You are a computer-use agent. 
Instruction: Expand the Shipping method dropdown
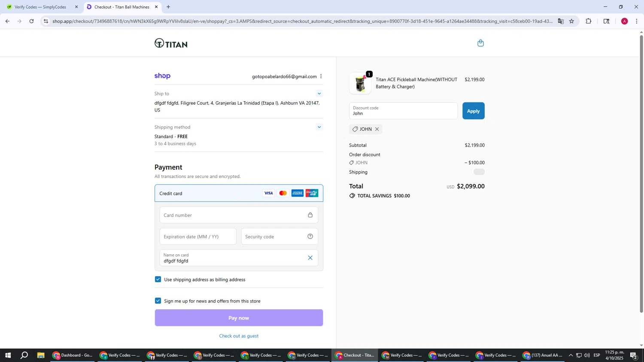pyautogui.click(x=319, y=127)
